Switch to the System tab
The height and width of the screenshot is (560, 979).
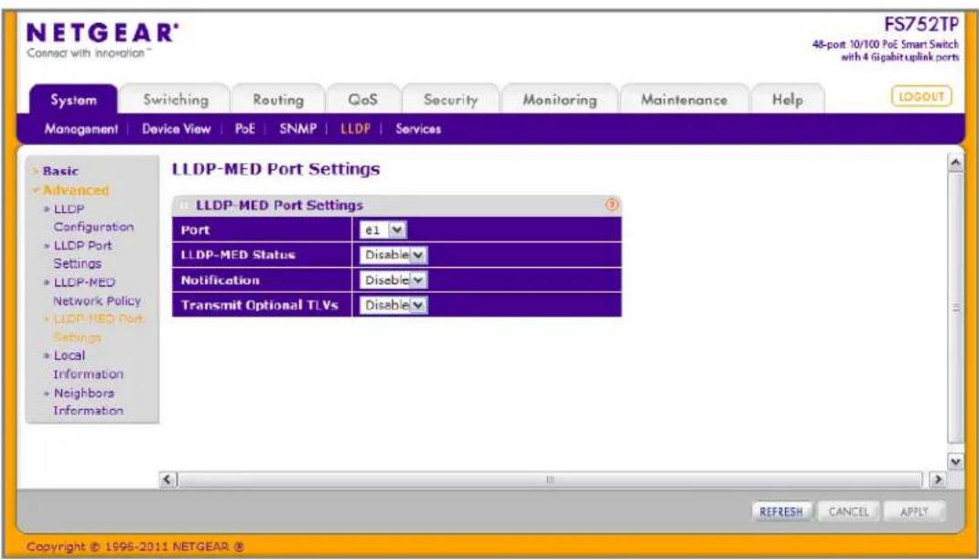coord(74,99)
